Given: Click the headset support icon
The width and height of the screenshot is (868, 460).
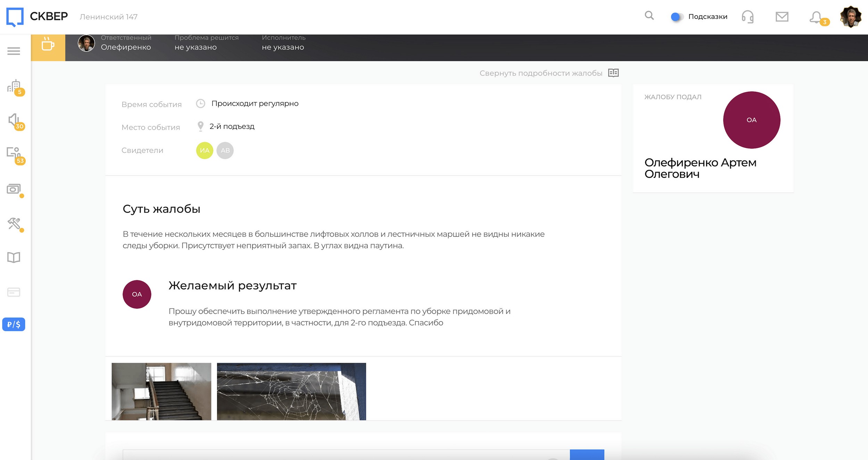Looking at the screenshot, I should pos(747,17).
